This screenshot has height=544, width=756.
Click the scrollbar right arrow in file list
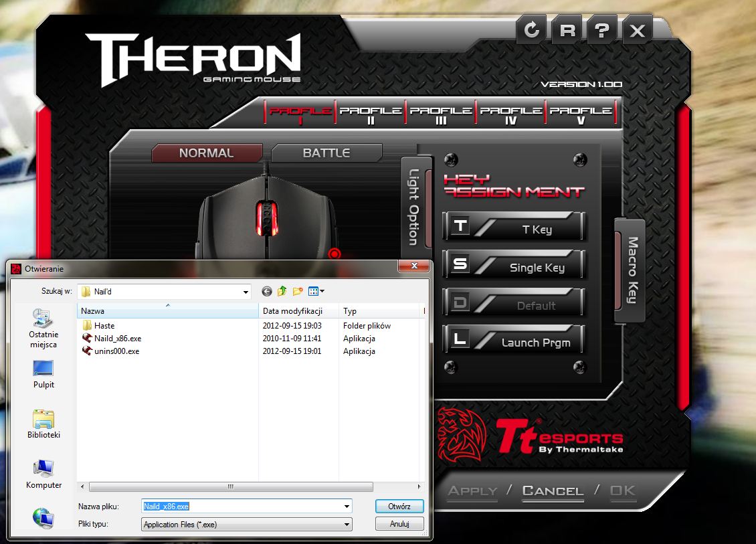point(419,486)
